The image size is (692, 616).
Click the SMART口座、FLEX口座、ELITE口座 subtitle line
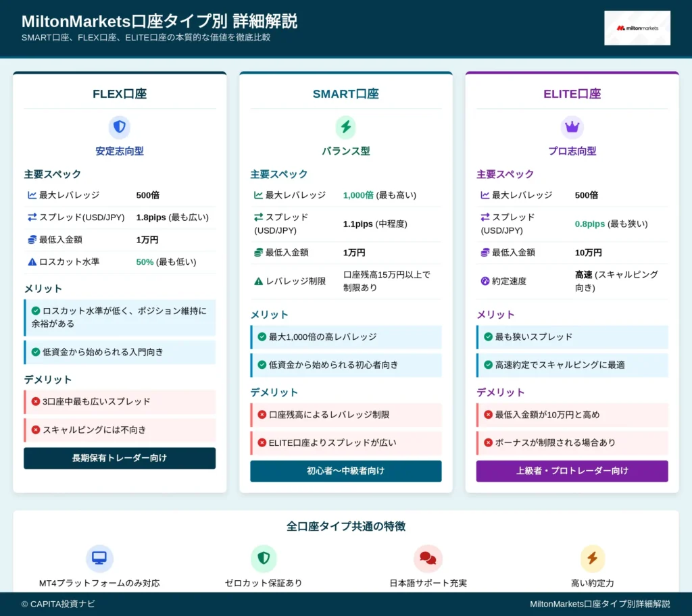pos(146,38)
